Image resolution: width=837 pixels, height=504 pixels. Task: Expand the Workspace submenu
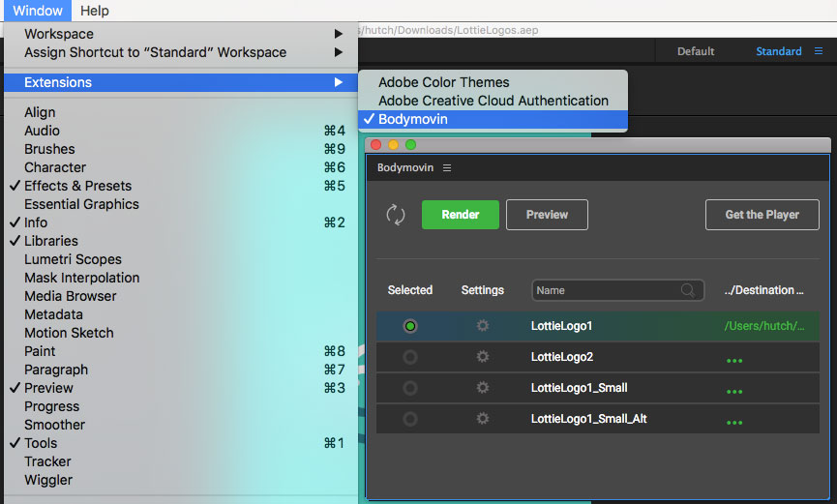(180, 34)
